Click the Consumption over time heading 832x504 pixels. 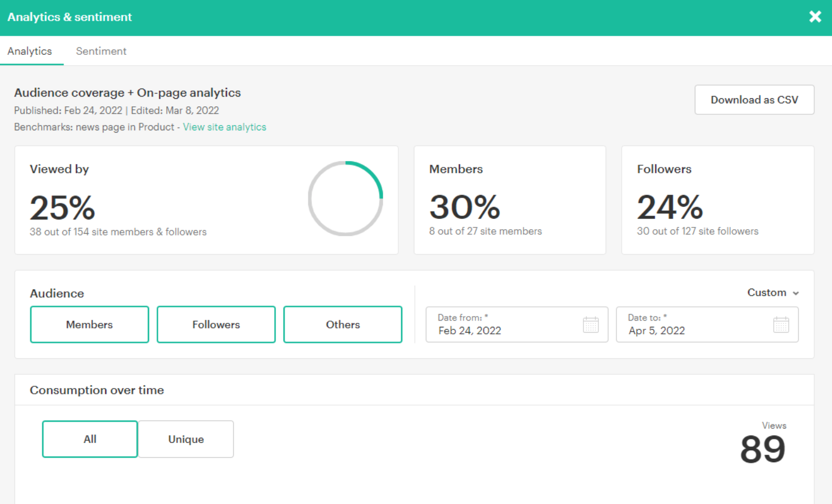click(97, 390)
